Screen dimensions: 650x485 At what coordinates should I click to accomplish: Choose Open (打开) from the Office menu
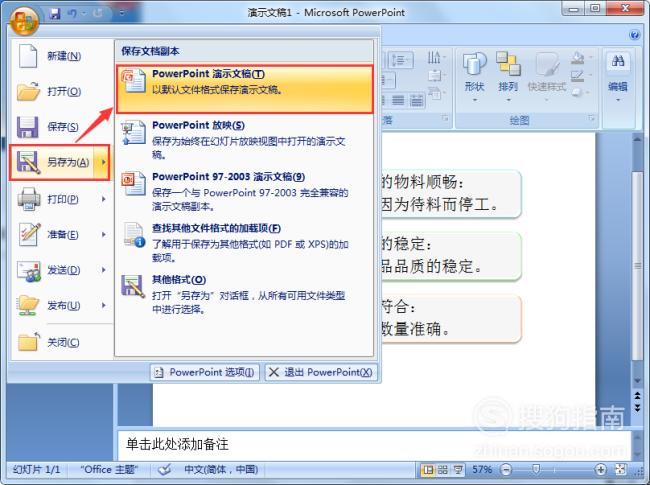pos(61,92)
